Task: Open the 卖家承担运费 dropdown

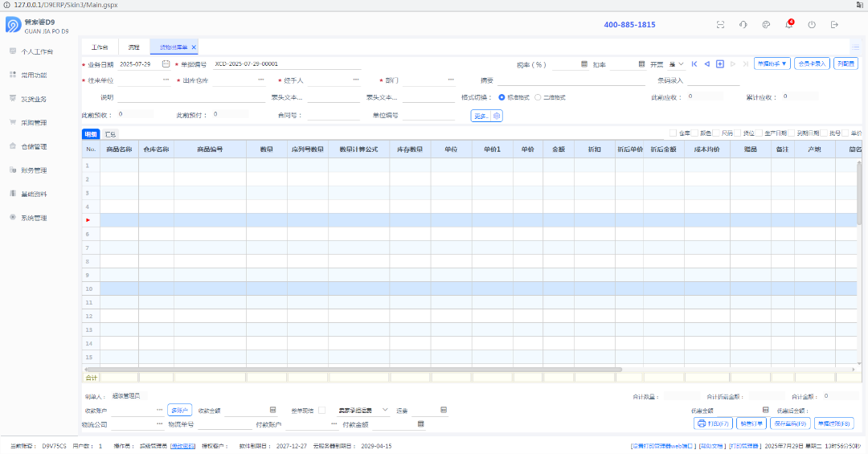Action: coord(363,411)
